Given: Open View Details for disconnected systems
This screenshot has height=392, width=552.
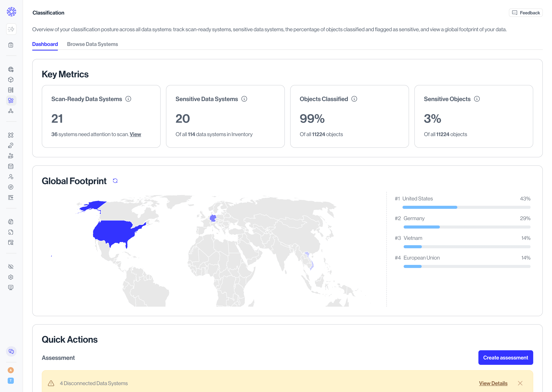Looking at the screenshot, I should point(493,383).
